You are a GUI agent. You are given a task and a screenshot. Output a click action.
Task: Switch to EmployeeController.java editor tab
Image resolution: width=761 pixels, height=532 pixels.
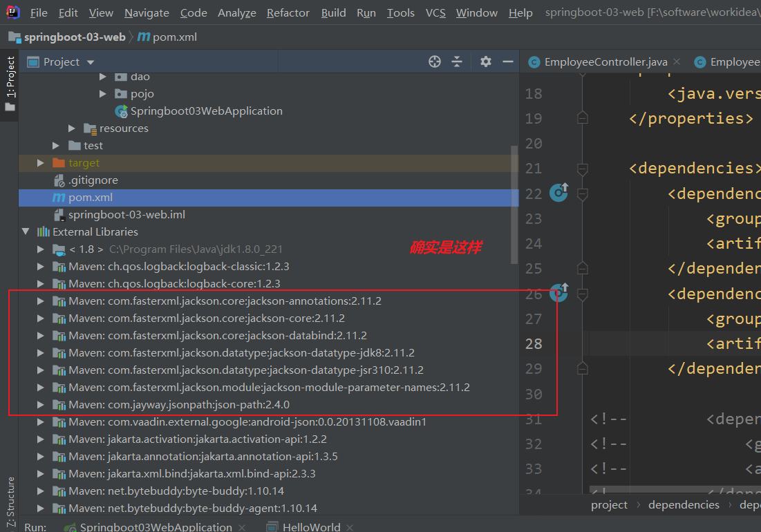(x=605, y=62)
